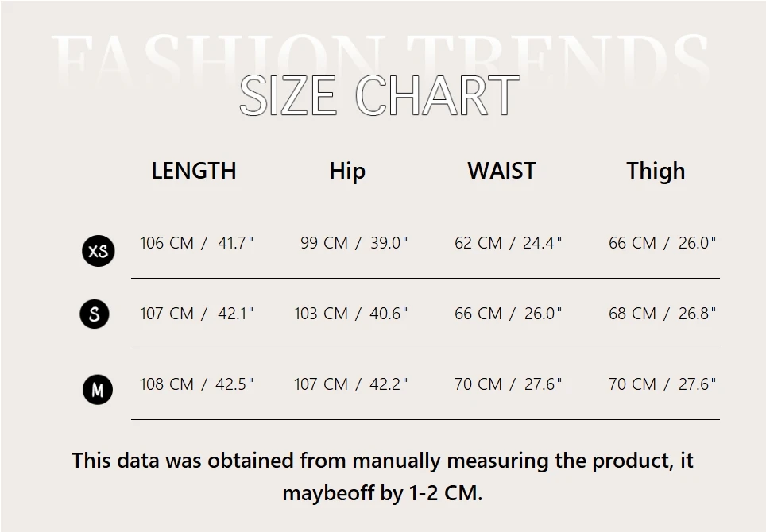Click the XS size badge
Screen dimensions: 766x532
[99, 252]
